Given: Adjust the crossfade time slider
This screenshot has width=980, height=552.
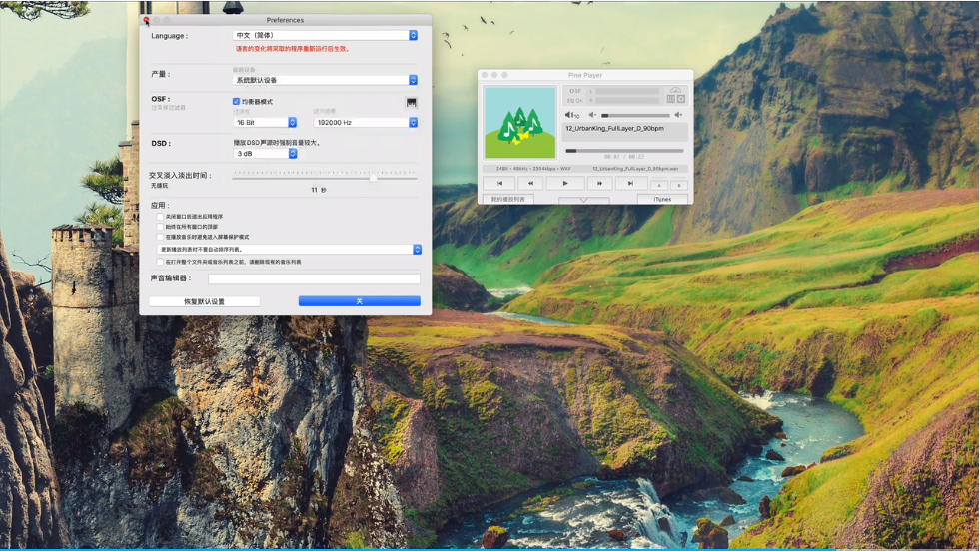Looking at the screenshot, I should point(325,178).
